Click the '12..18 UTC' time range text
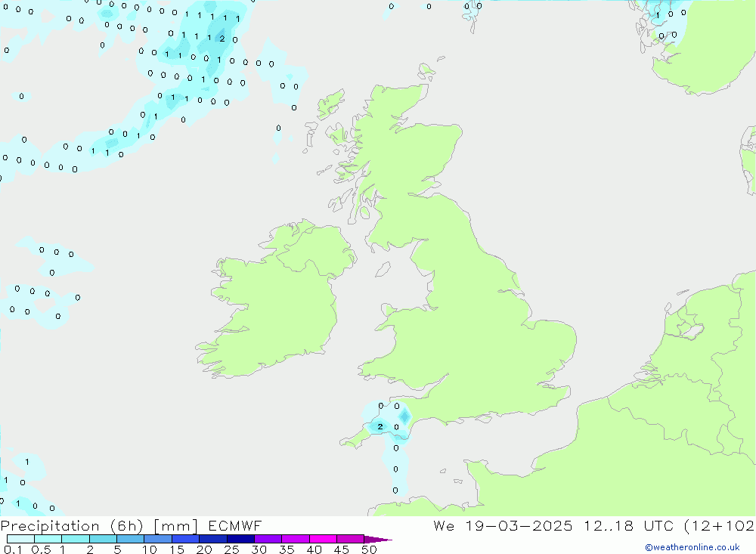 (629, 525)
